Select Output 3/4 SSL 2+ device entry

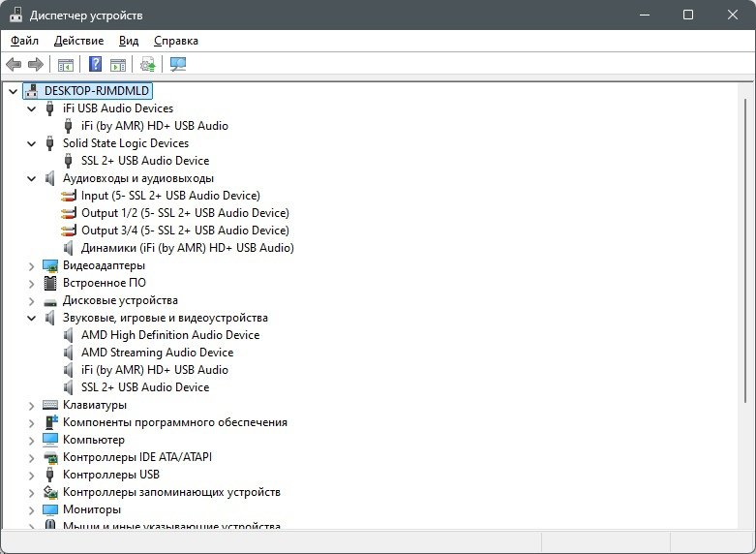click(185, 231)
